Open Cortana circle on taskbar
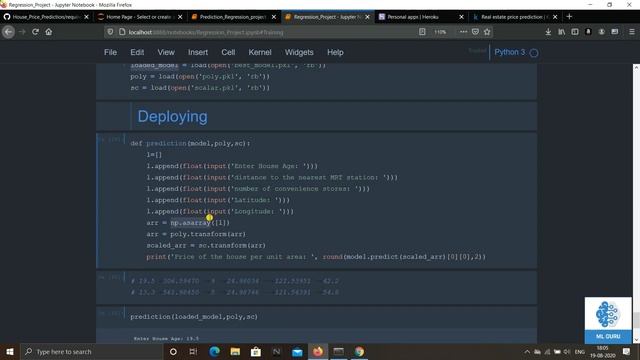 pos(173,351)
